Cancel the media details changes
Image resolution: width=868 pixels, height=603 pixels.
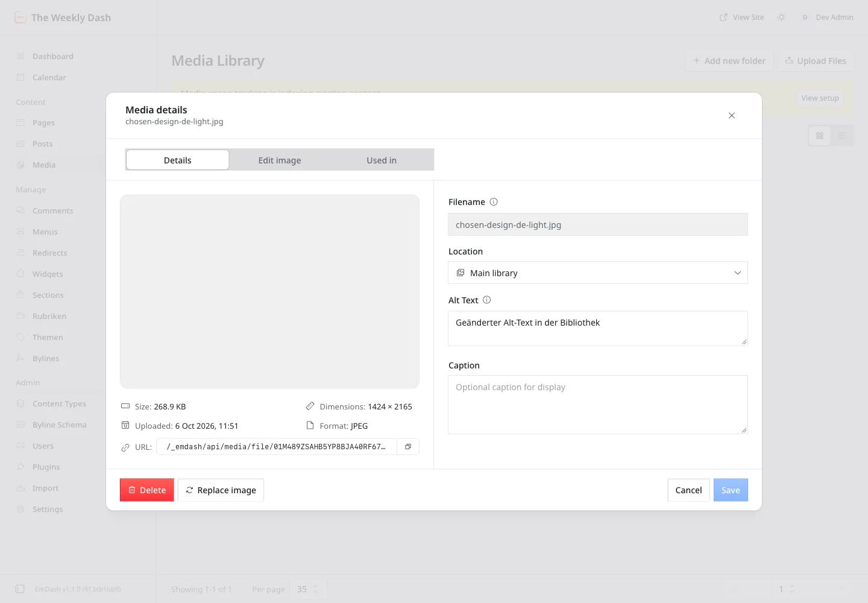tap(688, 490)
